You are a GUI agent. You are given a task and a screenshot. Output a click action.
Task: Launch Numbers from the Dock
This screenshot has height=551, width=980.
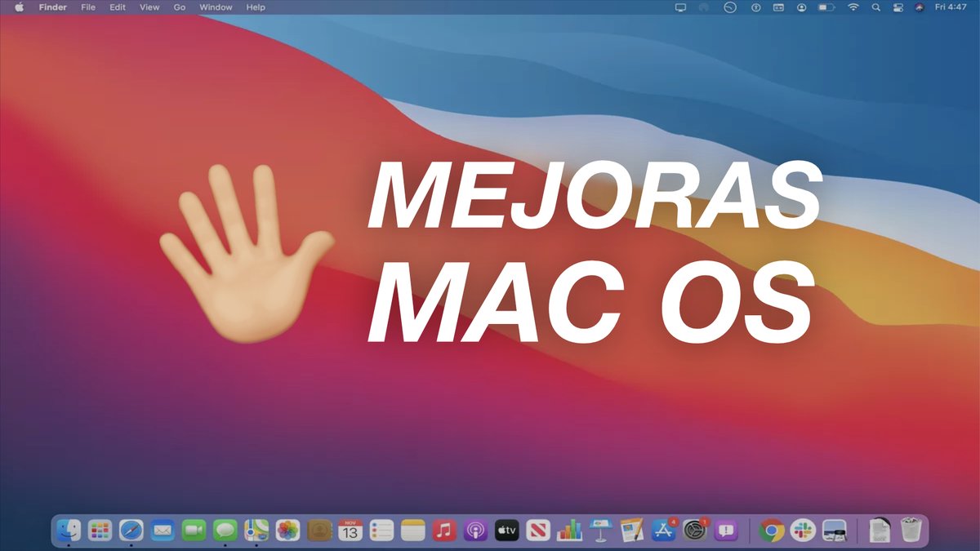coord(569,531)
